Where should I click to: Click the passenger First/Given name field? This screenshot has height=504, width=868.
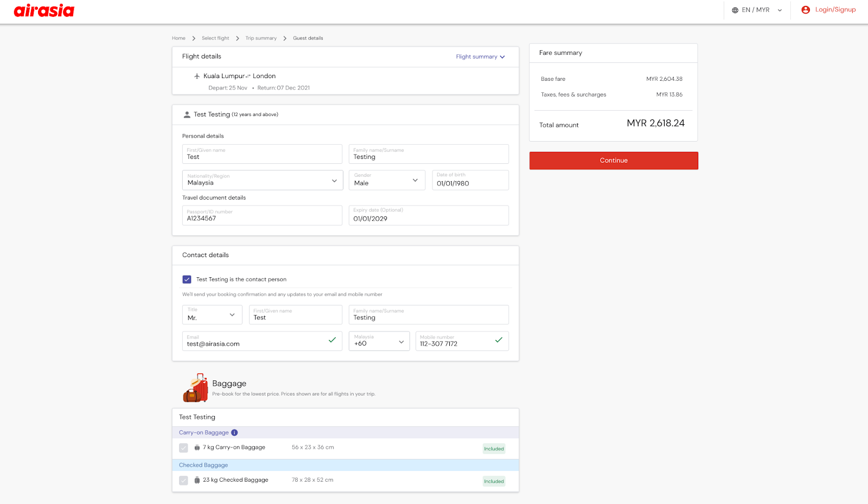262,154
